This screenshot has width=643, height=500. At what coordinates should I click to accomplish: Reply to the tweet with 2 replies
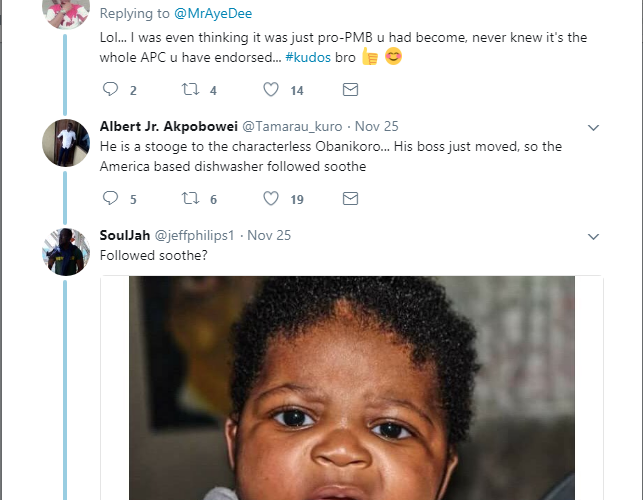point(110,90)
